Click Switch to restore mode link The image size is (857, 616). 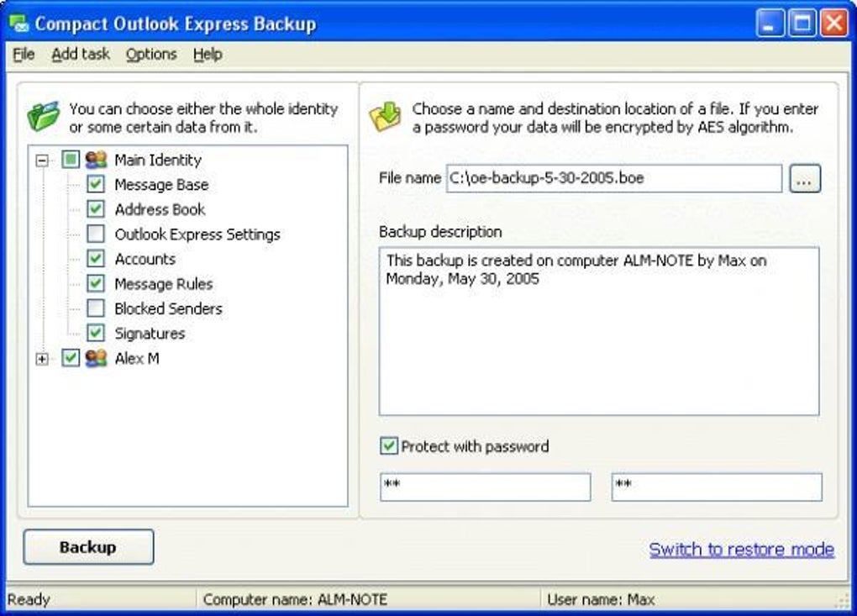coord(742,549)
